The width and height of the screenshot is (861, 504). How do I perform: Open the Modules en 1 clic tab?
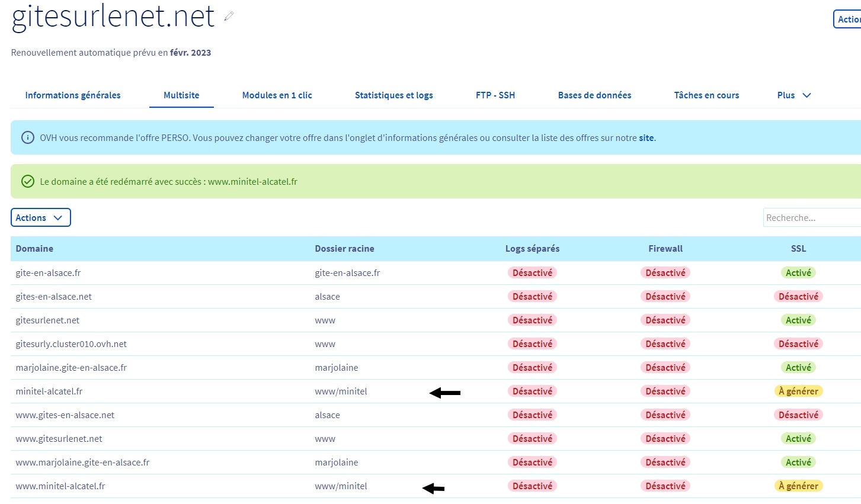click(277, 95)
